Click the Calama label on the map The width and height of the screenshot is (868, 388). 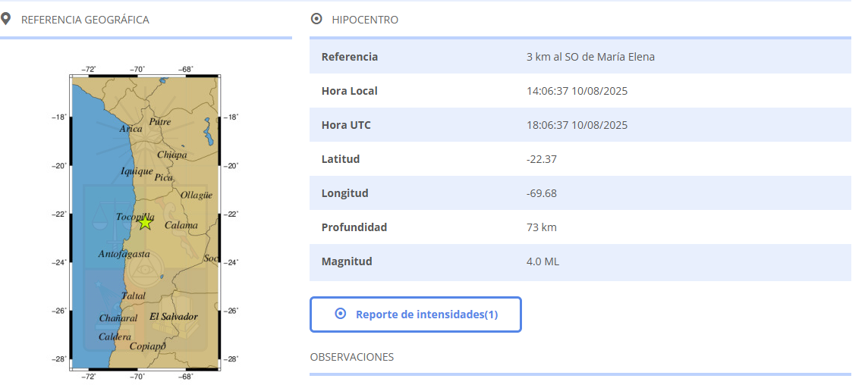[181, 226]
